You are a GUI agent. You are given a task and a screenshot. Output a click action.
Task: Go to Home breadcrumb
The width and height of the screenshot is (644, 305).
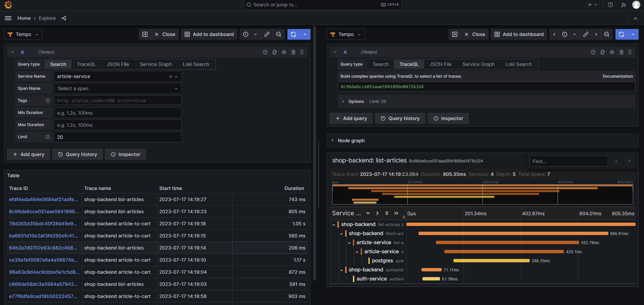tap(24, 18)
